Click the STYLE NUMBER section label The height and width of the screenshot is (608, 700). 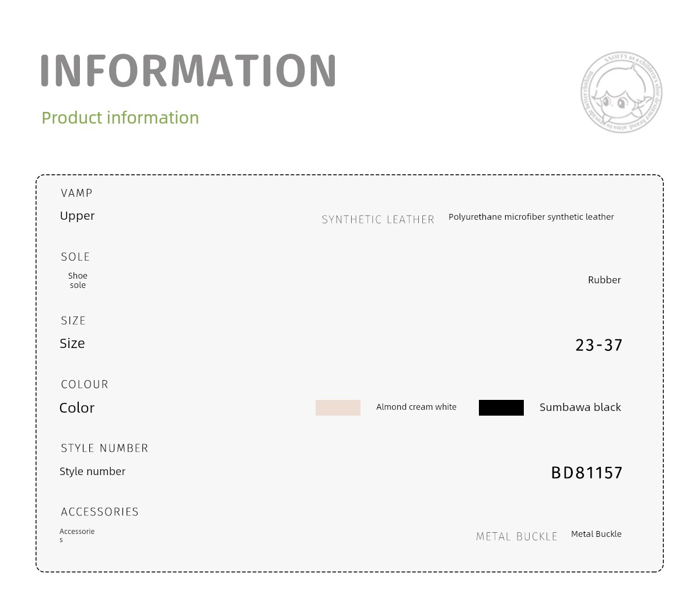click(104, 448)
